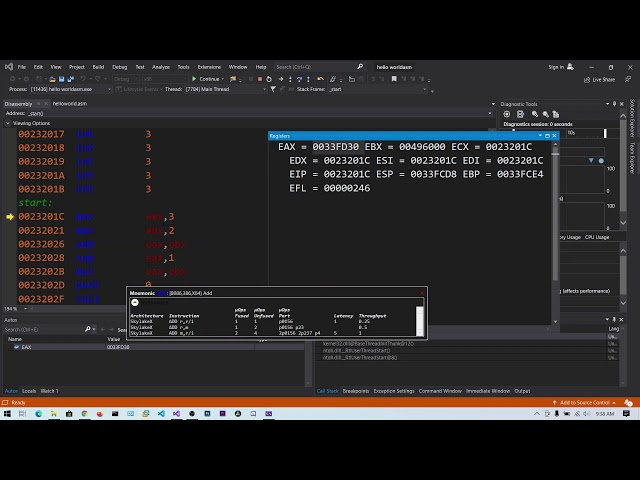
Task: Click the Restart debugging icon
Action: coord(269,79)
